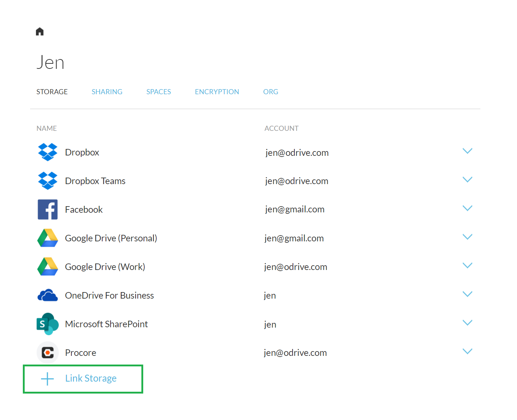
Task: Expand the Procore row chevron
Action: [467, 351]
